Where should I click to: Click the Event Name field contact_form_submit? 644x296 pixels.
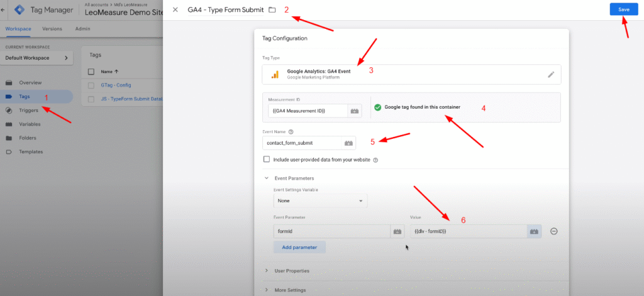pyautogui.click(x=303, y=143)
